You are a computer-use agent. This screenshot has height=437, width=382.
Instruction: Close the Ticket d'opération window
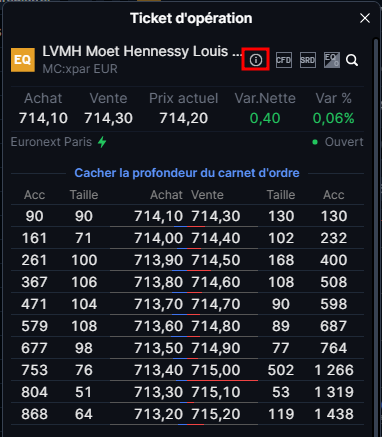click(365, 18)
